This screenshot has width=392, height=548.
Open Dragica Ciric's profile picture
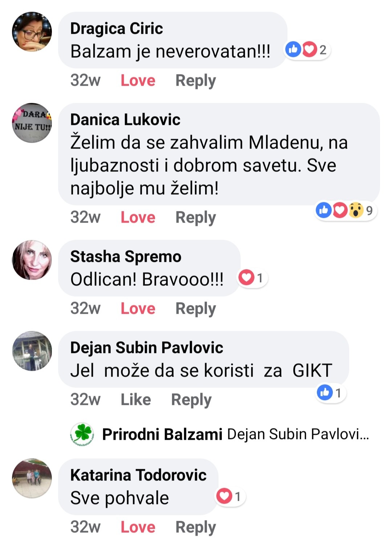pos(32,32)
